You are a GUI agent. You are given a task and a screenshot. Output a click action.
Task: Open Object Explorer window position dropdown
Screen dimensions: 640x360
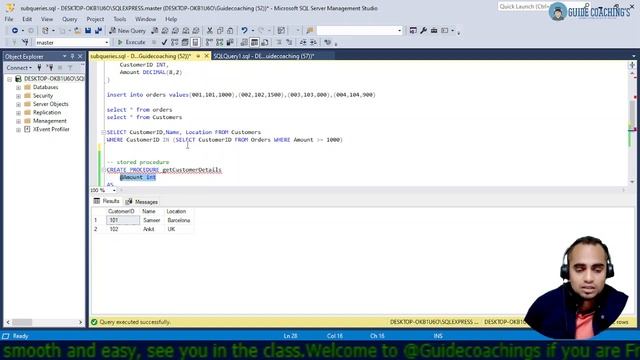(x=64, y=56)
